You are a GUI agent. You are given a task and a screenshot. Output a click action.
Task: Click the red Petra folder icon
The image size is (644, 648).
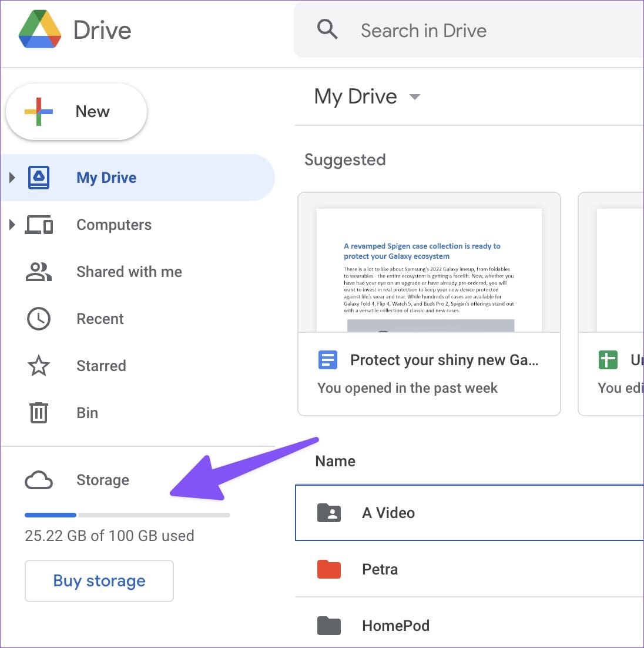pos(329,569)
